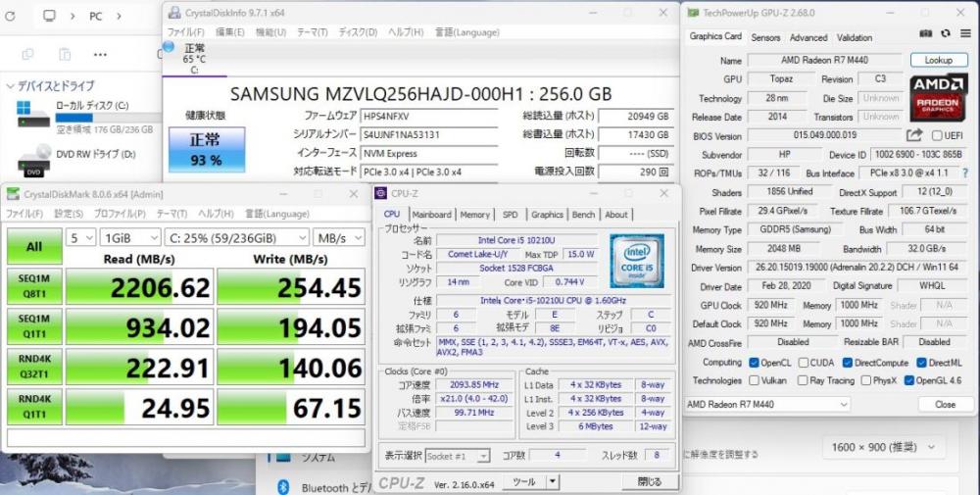Click the paste icon in Explorer toolbar

65,55
